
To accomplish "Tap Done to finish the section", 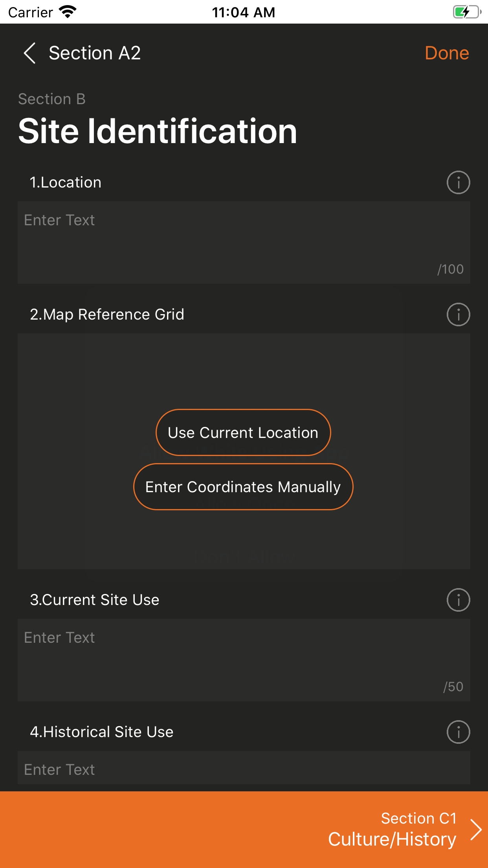I will [x=447, y=53].
